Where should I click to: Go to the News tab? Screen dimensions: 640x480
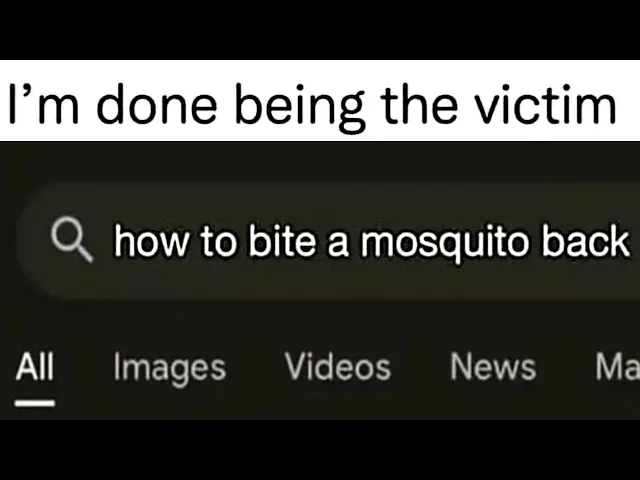click(493, 366)
